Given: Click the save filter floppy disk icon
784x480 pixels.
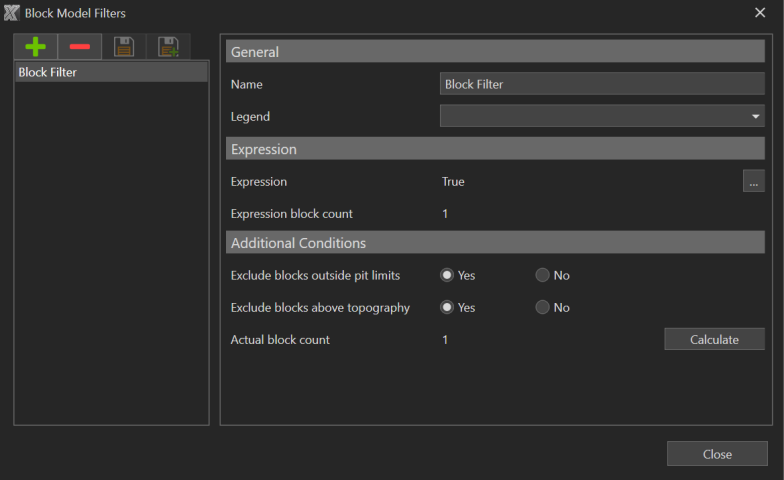Looking at the screenshot, I should (x=124, y=47).
